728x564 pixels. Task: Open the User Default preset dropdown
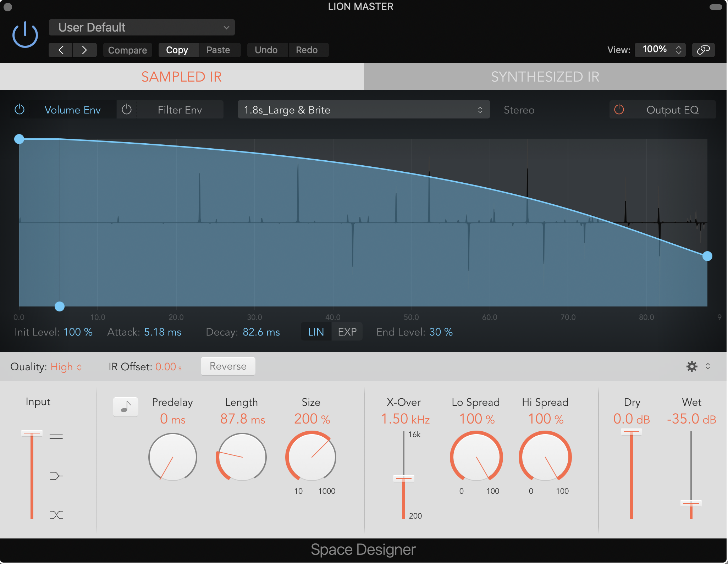(x=142, y=27)
